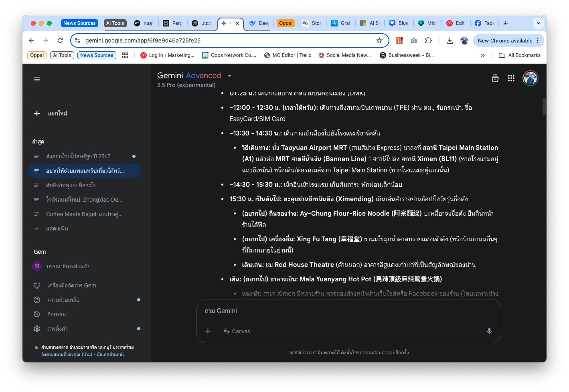Screen dimensions: 569x392
Task: Show more bookmarks chevron
Action: point(482,55)
